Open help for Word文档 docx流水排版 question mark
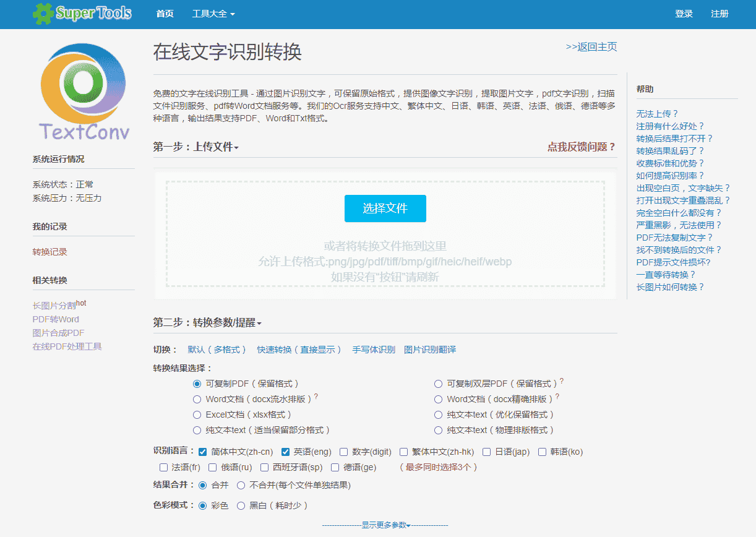Viewport: 756px width, 537px height. coord(316,397)
